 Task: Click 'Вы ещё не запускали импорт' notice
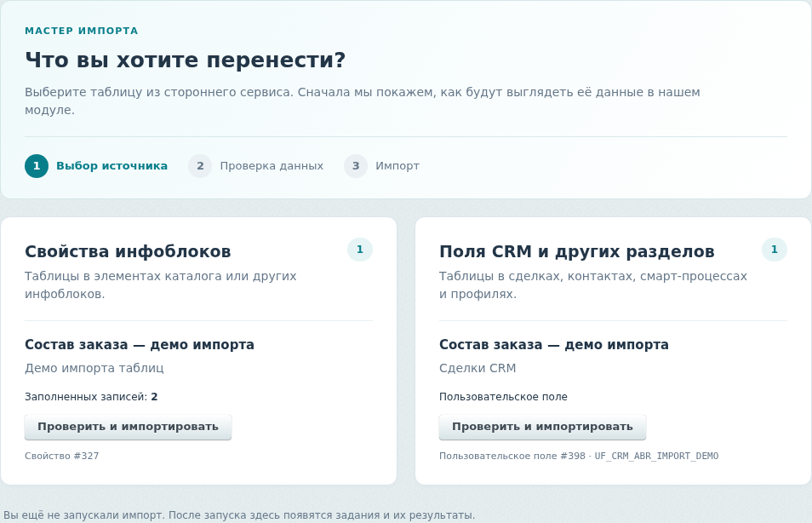[x=238, y=515]
